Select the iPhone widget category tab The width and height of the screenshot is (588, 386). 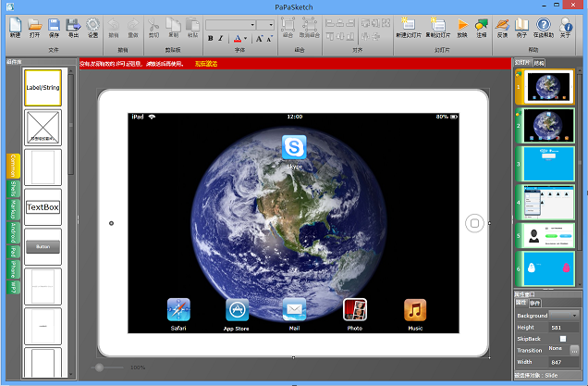click(13, 269)
